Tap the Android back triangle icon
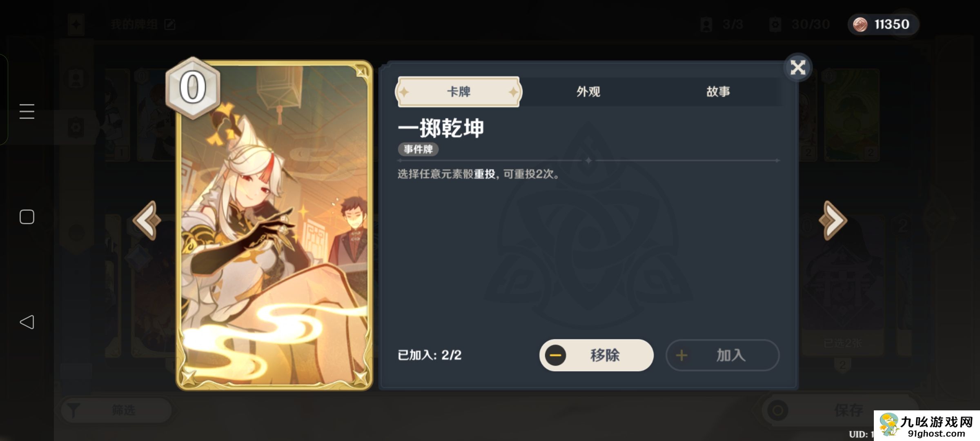Screen dimensions: 980x441 [x=27, y=322]
